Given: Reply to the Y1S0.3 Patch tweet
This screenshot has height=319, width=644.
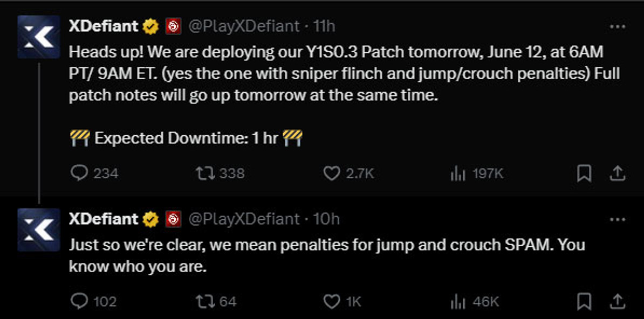Looking at the screenshot, I should pos(94,174).
